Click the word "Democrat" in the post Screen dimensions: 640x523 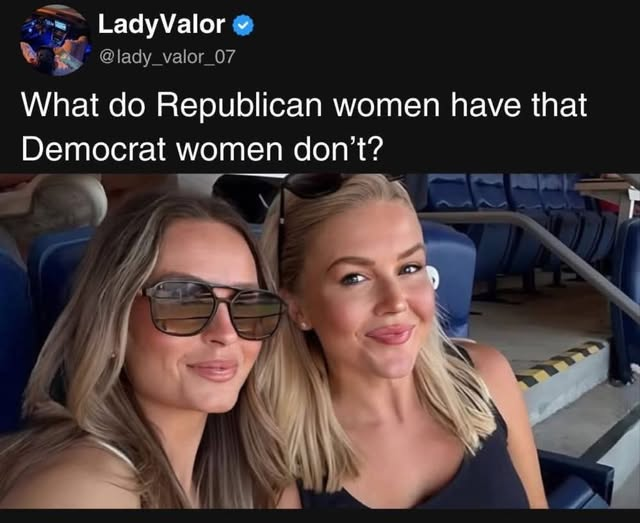tap(93, 149)
